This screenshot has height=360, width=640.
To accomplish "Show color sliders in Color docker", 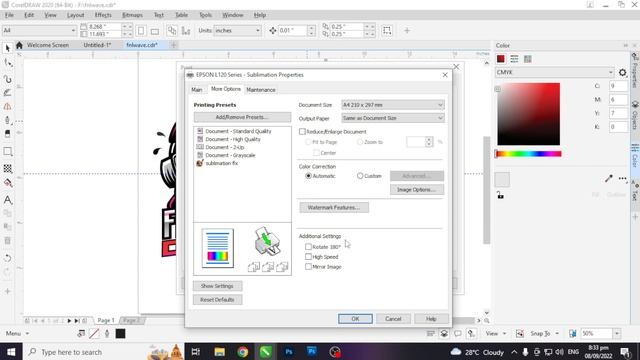I will (x=514, y=59).
